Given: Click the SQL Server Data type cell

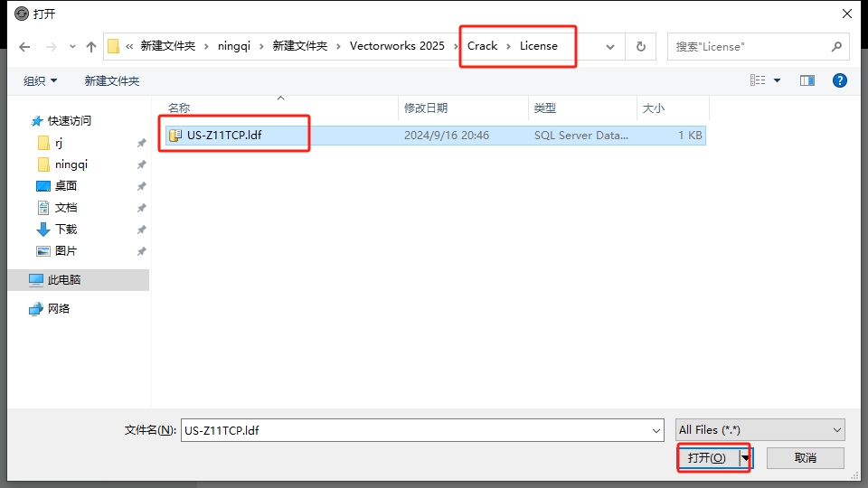Looking at the screenshot, I should pyautogui.click(x=580, y=136).
